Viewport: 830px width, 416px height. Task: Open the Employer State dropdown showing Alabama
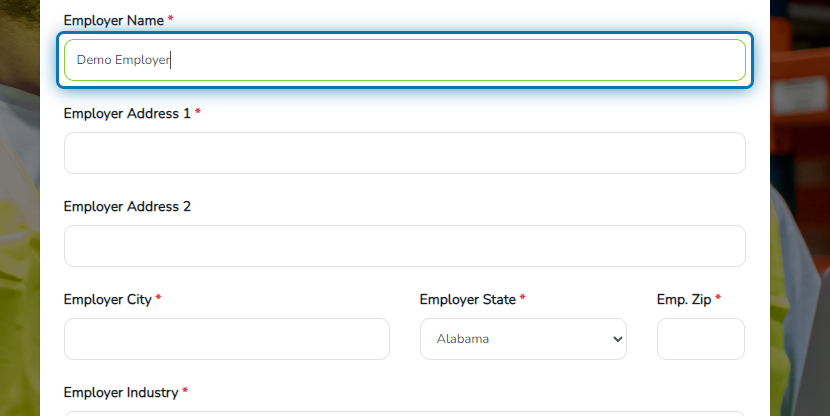(x=523, y=339)
